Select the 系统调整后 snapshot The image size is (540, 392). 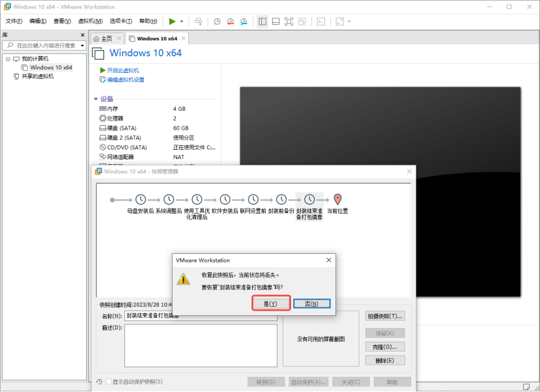point(169,204)
